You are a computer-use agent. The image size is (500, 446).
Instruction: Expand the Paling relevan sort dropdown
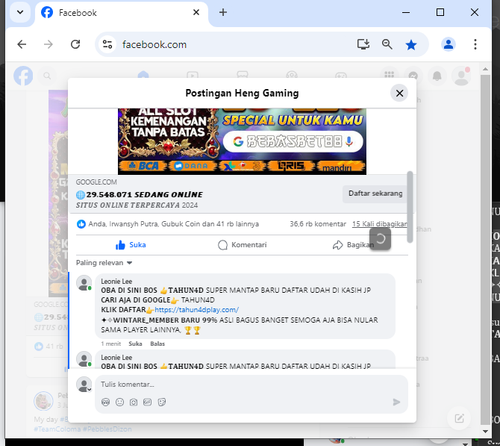[x=104, y=263]
